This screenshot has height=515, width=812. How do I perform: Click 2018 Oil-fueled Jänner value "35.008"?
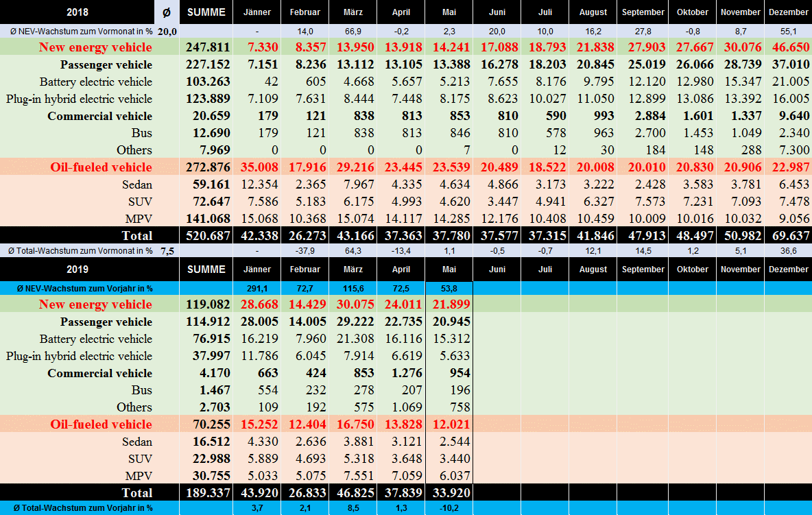point(259,167)
